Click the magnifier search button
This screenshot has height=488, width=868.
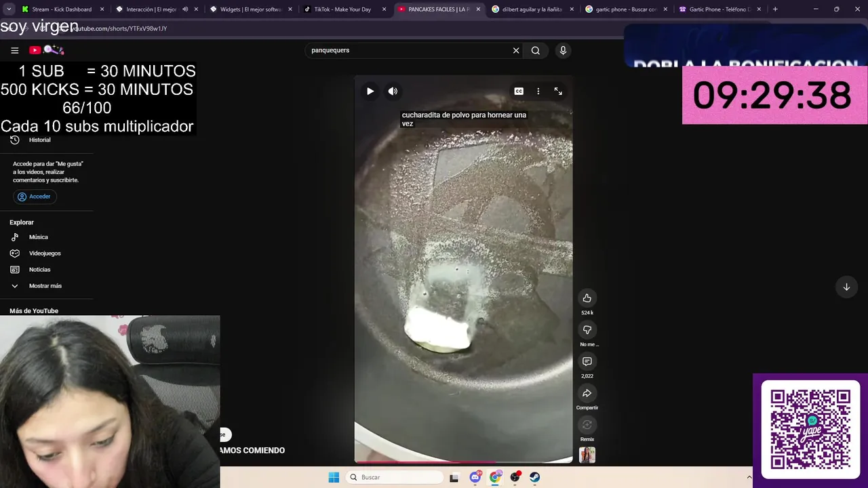pos(536,50)
